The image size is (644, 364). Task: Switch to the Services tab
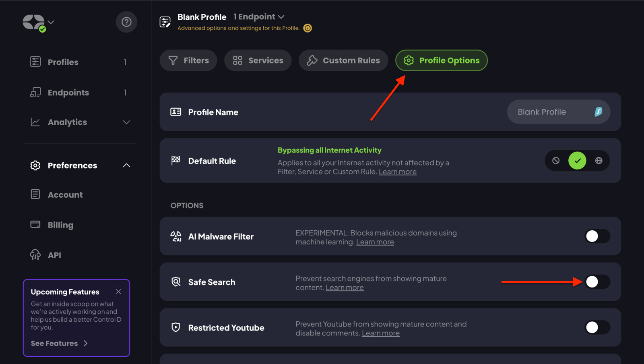pos(258,60)
